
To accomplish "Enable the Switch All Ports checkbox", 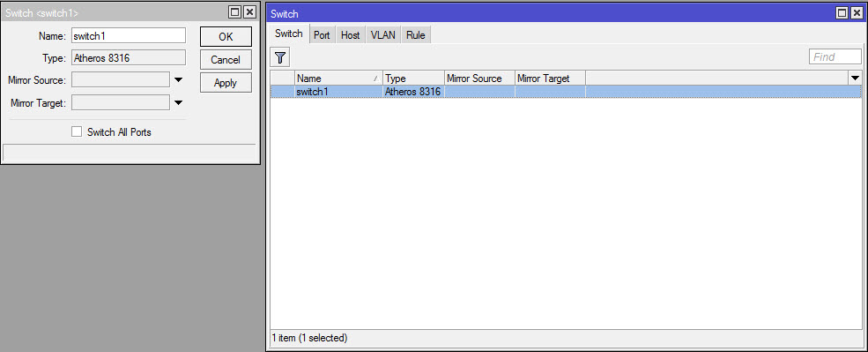I will click(x=77, y=132).
